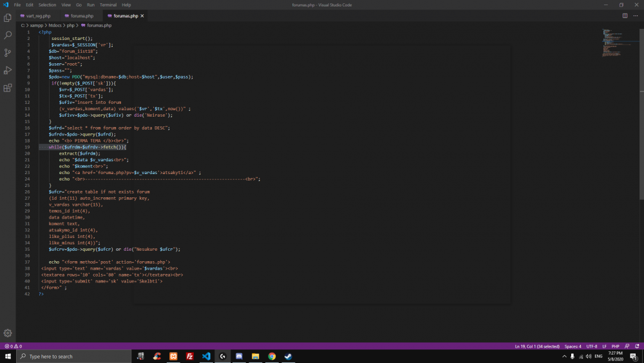The height and width of the screenshot is (363, 644).
Task: Switch to the foruma.php tab
Action: tap(82, 15)
